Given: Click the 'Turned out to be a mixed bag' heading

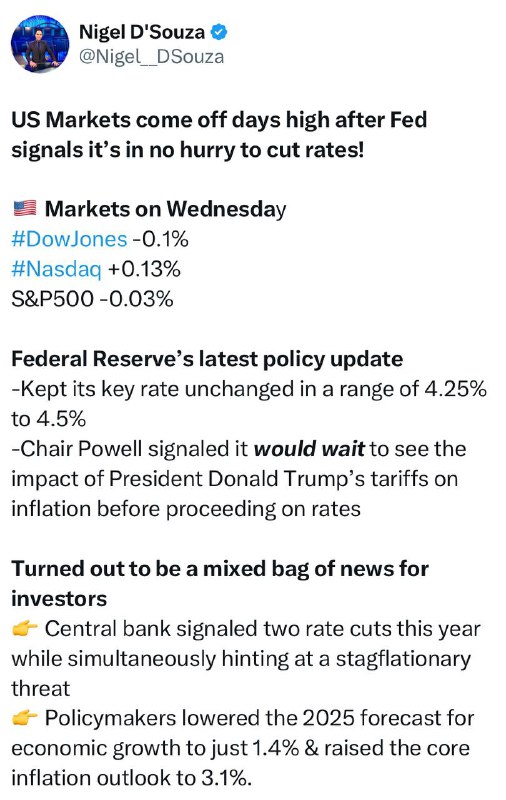Looking at the screenshot, I should tap(220, 584).
